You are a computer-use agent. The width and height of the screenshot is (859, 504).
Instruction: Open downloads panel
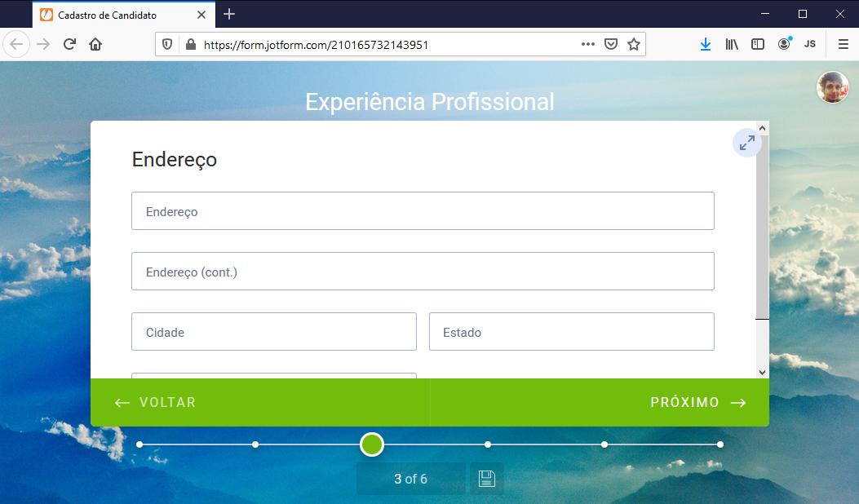pyautogui.click(x=706, y=44)
